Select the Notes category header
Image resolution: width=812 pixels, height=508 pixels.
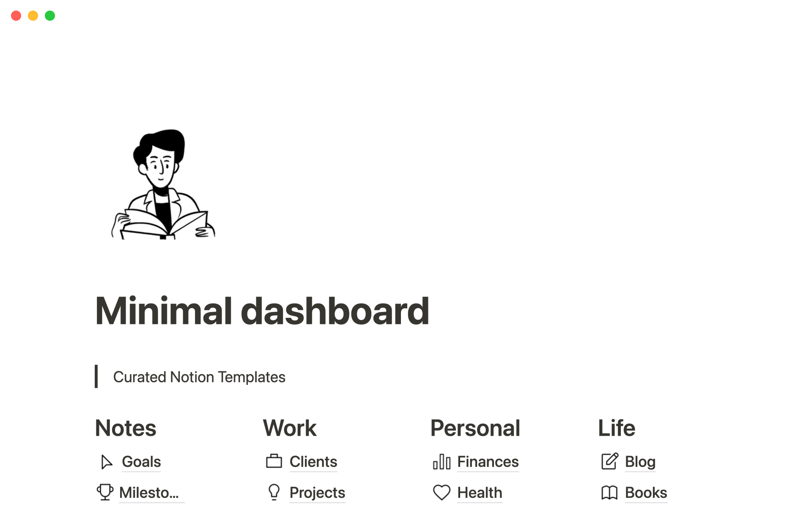point(125,427)
